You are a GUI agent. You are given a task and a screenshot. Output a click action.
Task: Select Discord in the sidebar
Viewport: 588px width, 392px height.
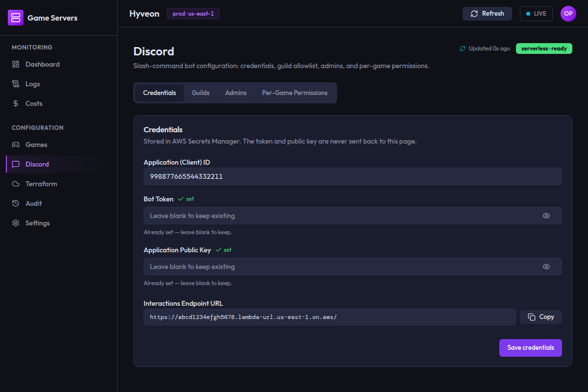coord(58,164)
